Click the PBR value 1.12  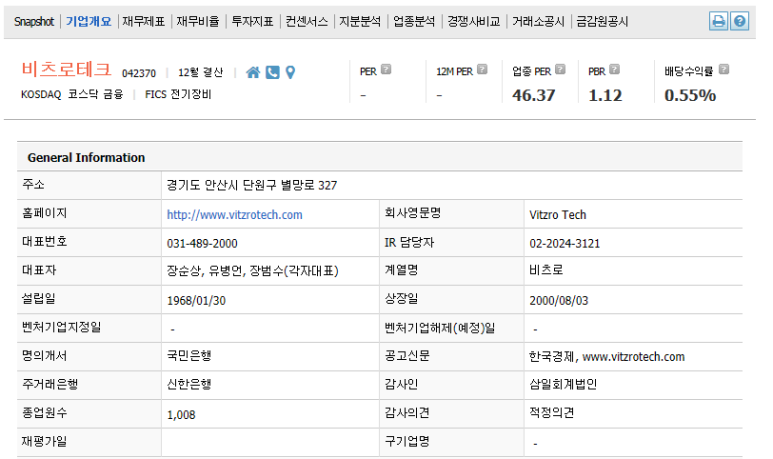click(605, 95)
